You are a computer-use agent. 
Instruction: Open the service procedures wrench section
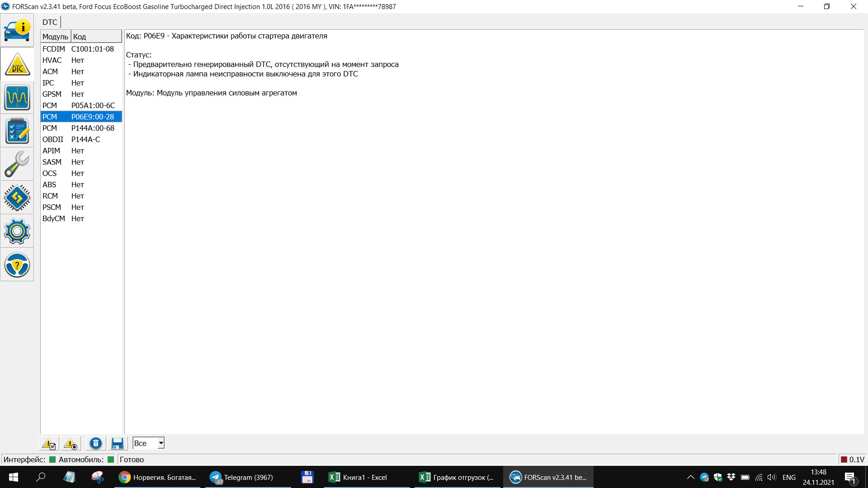[x=17, y=165]
